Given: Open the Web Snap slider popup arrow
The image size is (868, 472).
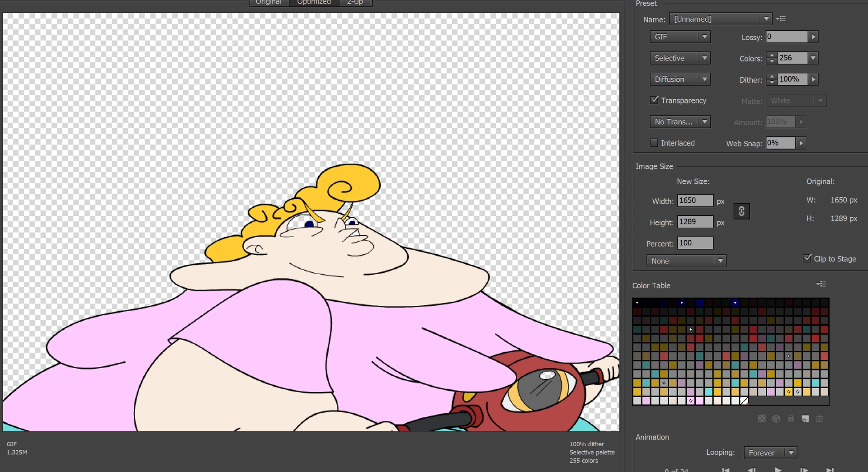Looking at the screenshot, I should (801, 143).
